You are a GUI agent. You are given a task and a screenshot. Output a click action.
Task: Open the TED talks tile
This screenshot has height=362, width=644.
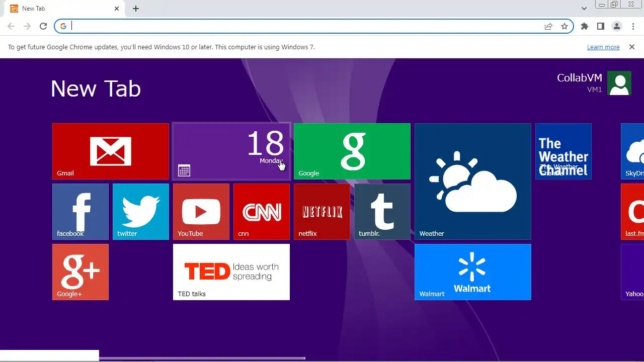point(231,272)
